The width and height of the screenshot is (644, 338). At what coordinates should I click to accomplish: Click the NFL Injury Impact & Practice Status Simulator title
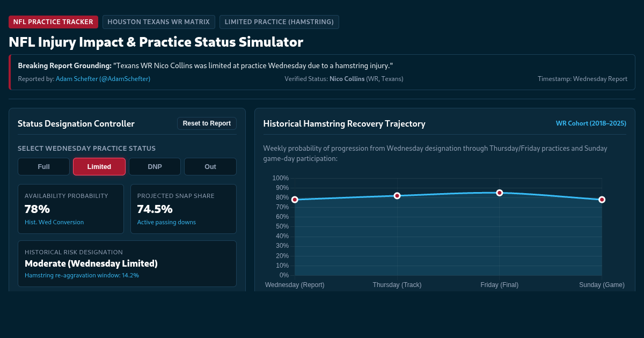(156, 42)
